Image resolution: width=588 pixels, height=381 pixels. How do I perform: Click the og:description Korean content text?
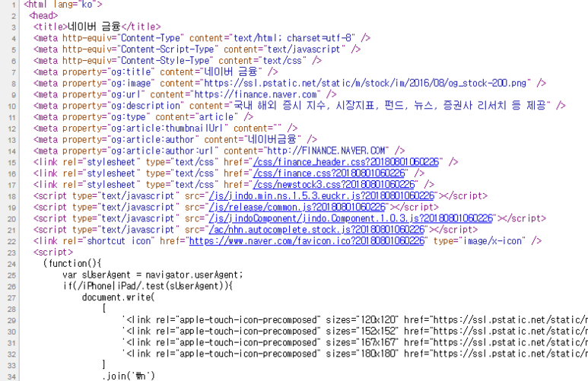coord(392,106)
